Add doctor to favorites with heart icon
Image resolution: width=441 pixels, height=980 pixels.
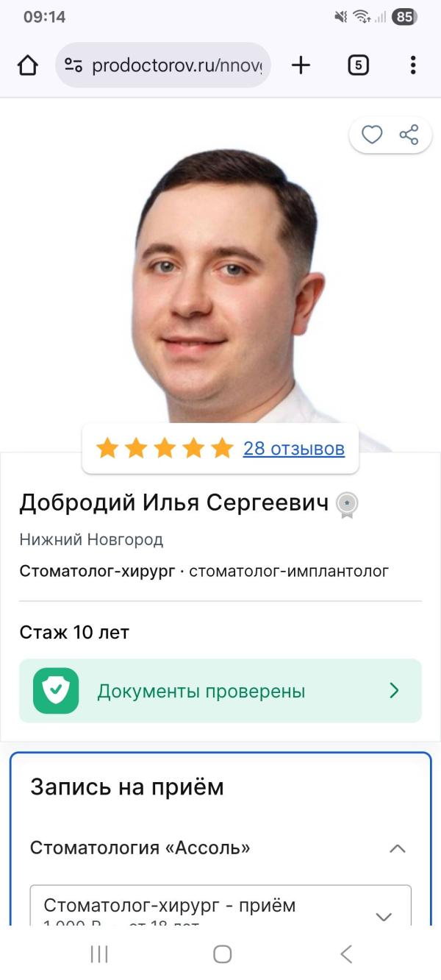point(372,135)
